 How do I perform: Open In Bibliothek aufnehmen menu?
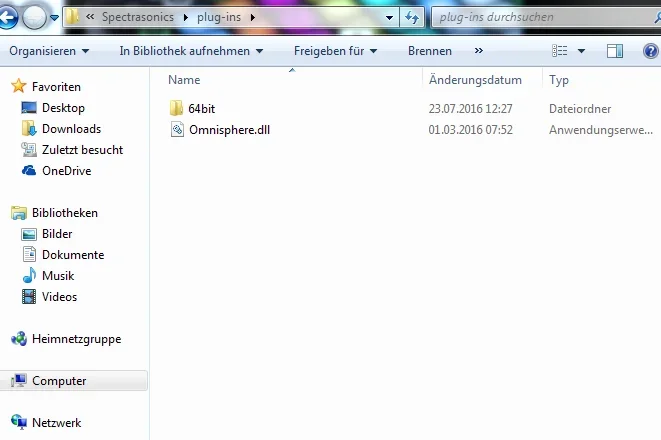pos(191,51)
